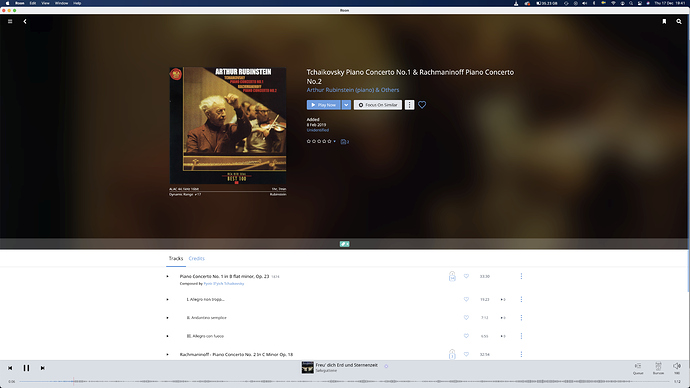Open the hamburger navigation menu
The height and width of the screenshot is (388, 690).
click(10, 21)
